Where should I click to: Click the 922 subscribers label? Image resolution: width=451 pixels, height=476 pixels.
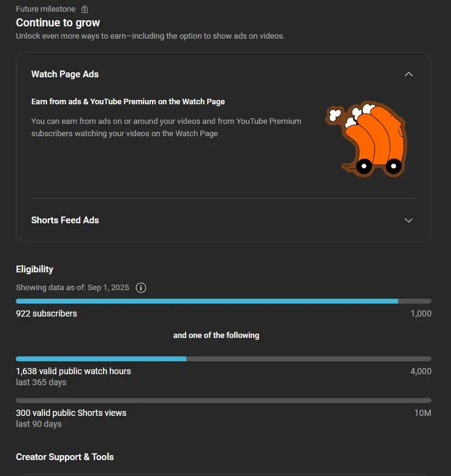coord(47,313)
